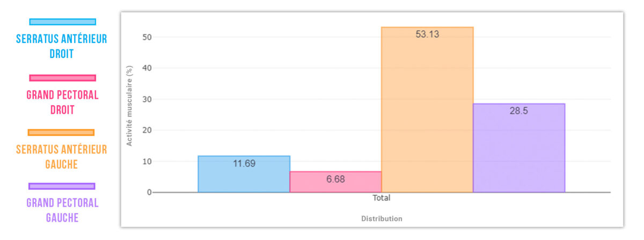Select the blue bar showing 11.69

(244, 174)
